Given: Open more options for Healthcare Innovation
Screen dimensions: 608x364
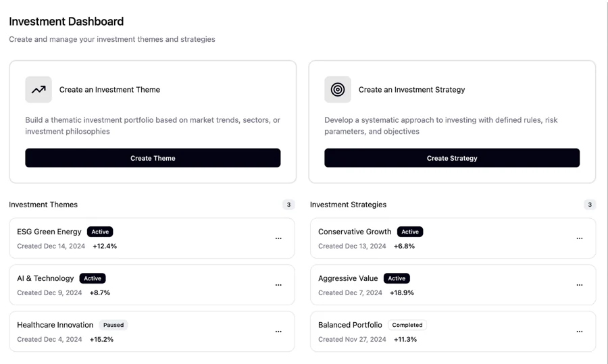Looking at the screenshot, I should [x=278, y=332].
